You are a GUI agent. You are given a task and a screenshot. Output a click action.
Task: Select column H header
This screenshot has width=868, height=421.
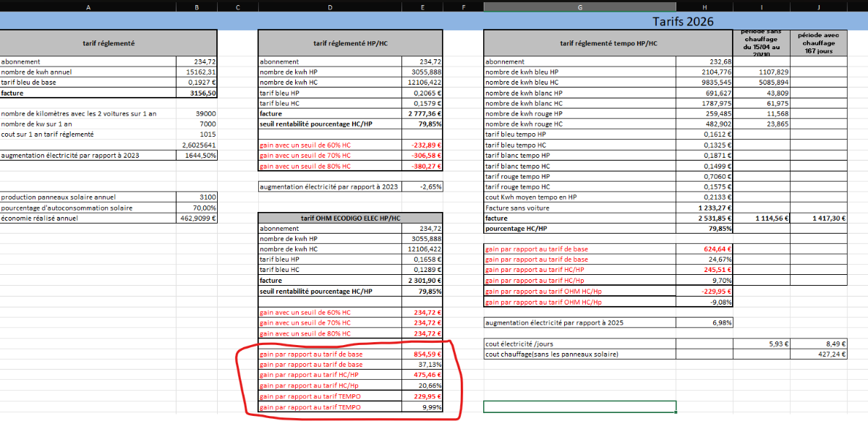pos(705,7)
